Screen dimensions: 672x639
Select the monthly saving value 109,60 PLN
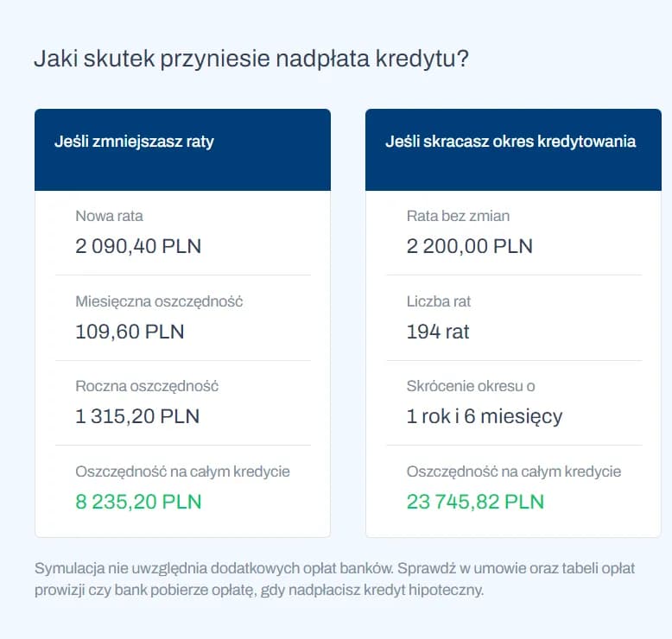130,332
